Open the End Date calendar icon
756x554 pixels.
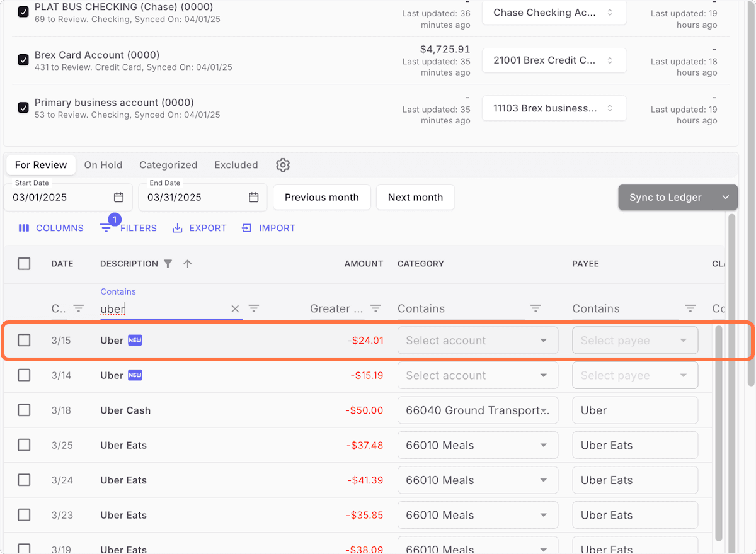coord(253,197)
